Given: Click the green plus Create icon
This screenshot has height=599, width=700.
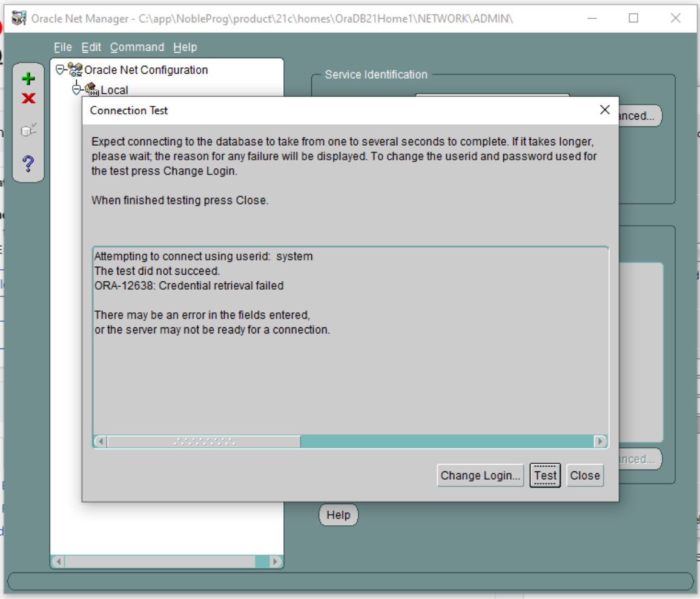Looking at the screenshot, I should tap(28, 79).
